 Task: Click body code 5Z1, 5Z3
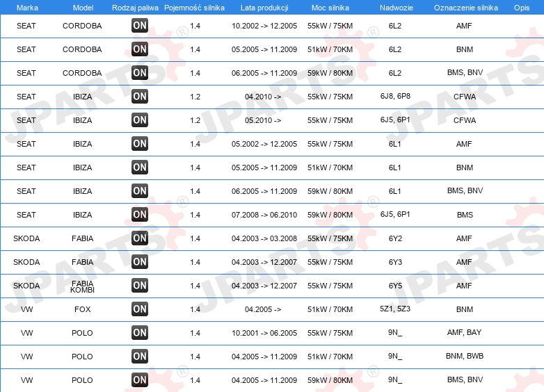tap(395, 309)
